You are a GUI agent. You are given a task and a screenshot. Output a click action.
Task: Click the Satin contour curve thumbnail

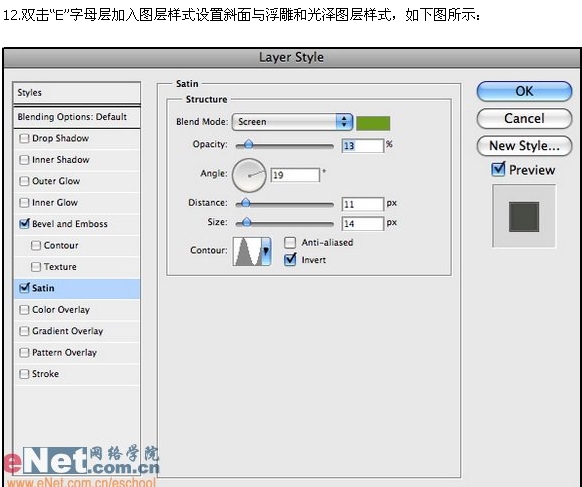[247, 251]
